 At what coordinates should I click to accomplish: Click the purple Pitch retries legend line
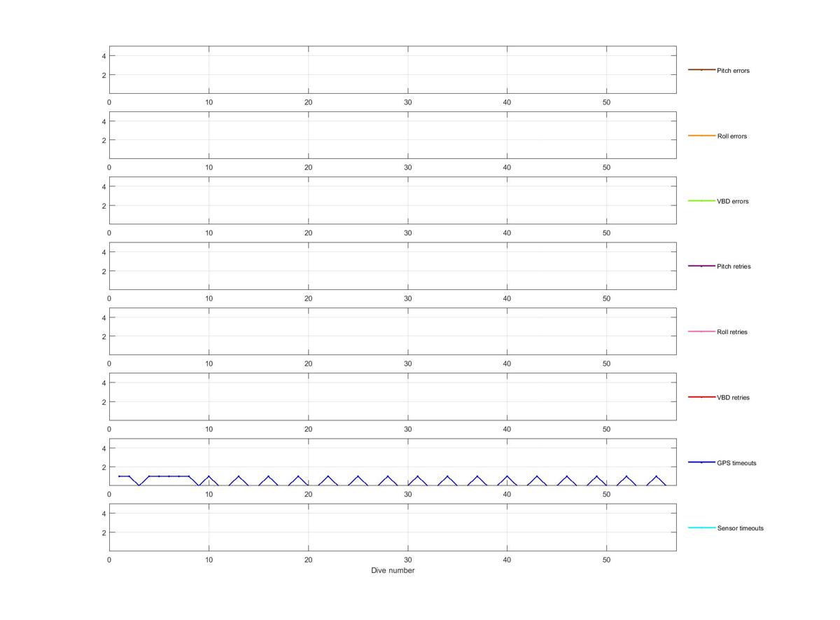tap(701, 266)
